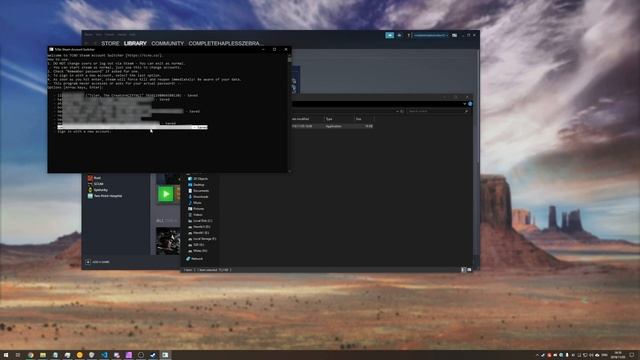Open Videos in File Explorer sidebar

point(198,215)
